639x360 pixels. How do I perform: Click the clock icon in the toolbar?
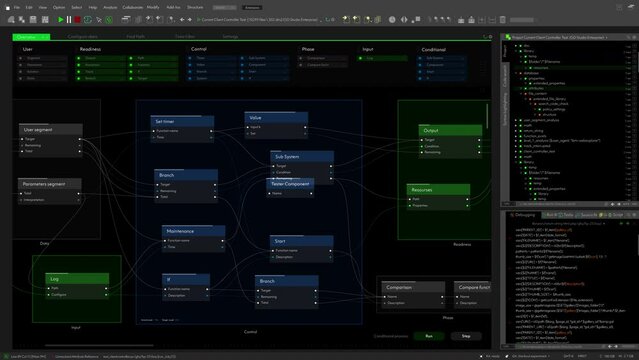(x=392, y=19)
